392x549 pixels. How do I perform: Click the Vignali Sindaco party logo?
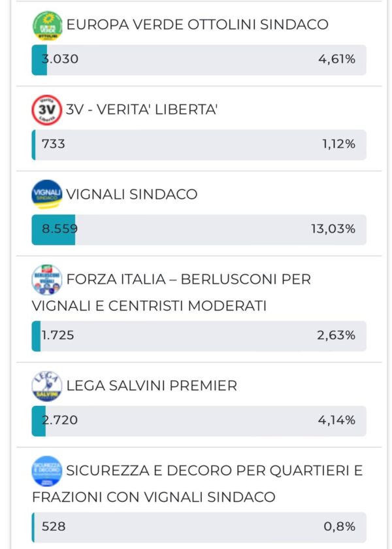pyautogui.click(x=47, y=195)
